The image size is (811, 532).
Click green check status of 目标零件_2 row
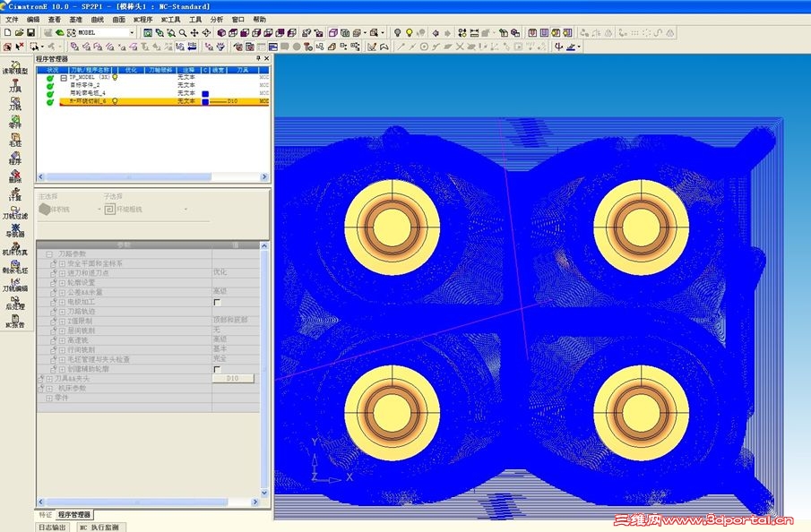[50, 85]
